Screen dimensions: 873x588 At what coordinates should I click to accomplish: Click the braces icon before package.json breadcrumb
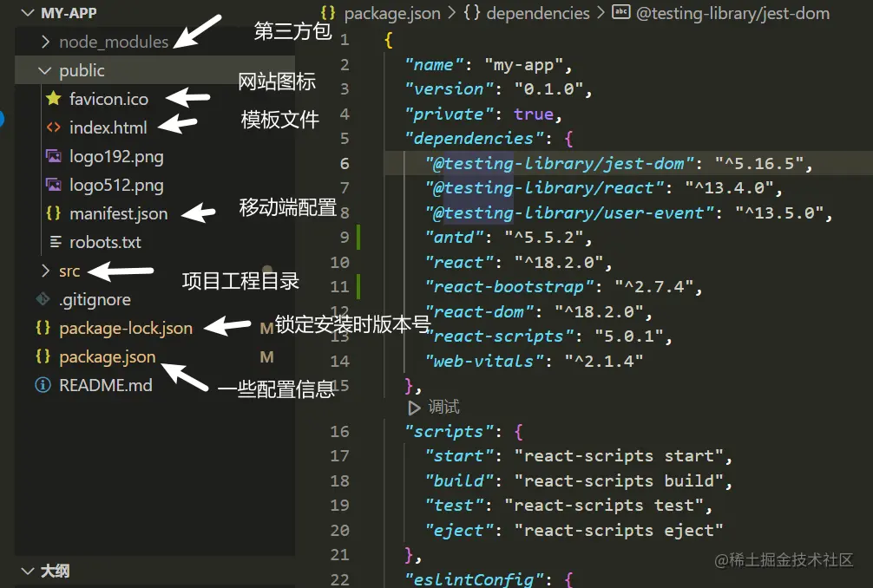click(328, 12)
